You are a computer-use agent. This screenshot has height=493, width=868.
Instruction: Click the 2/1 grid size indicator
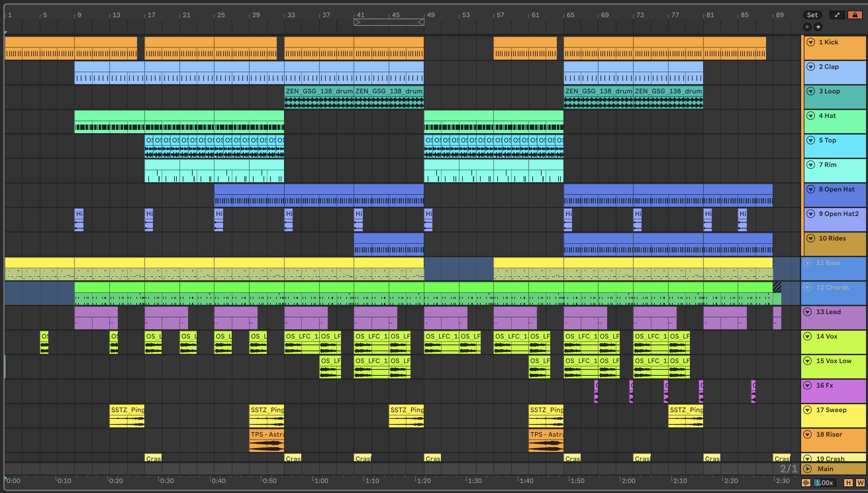pos(789,468)
